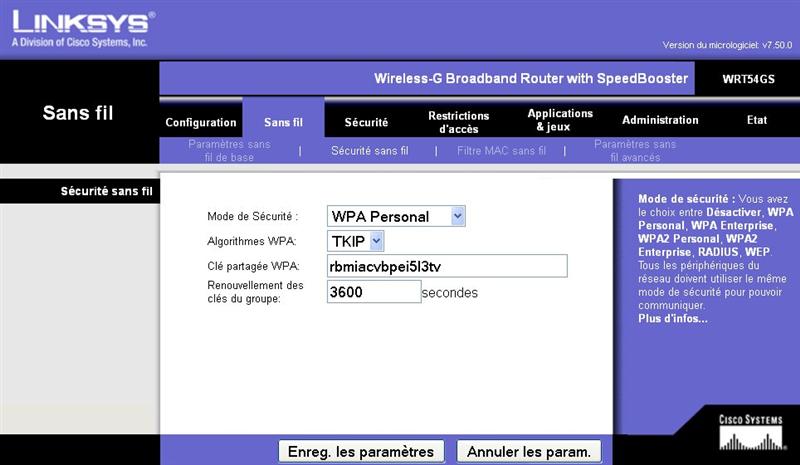The height and width of the screenshot is (465, 800).
Task: Click the WRT54GS model label
Action: tap(748, 79)
